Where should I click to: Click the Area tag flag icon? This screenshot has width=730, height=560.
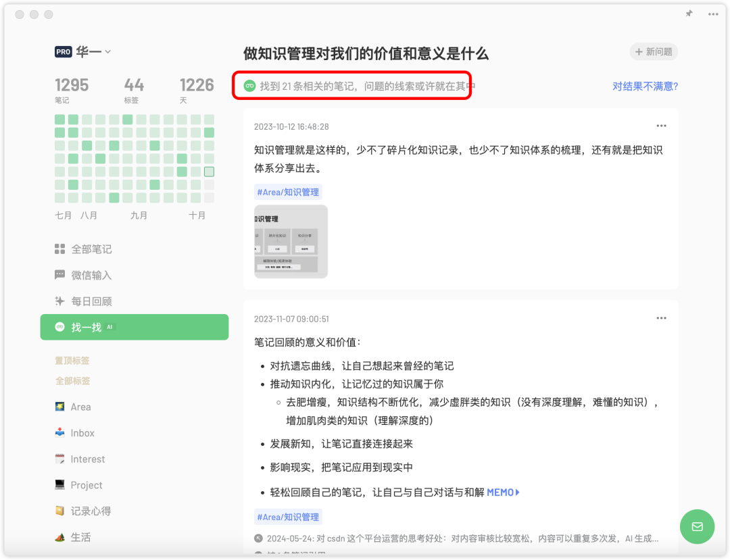tap(62, 407)
